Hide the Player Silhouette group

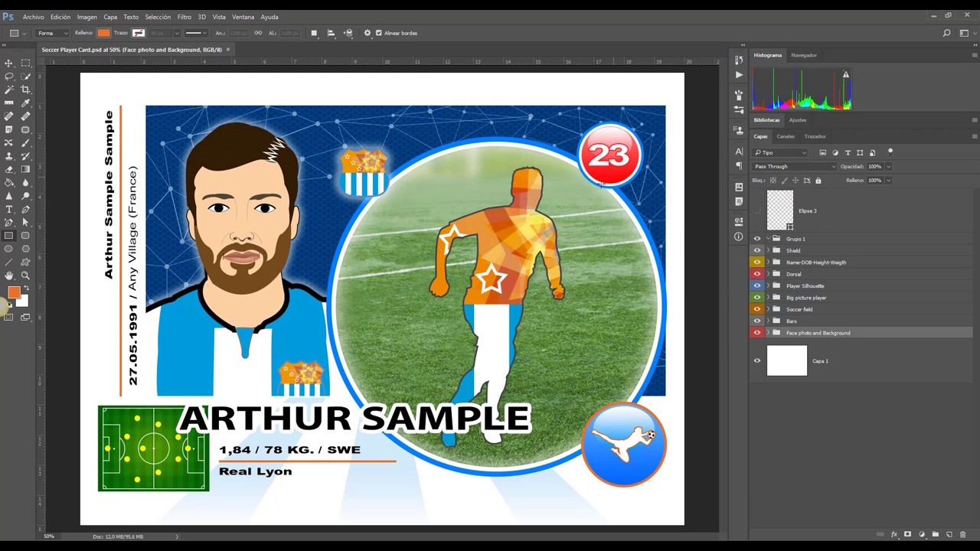click(757, 285)
